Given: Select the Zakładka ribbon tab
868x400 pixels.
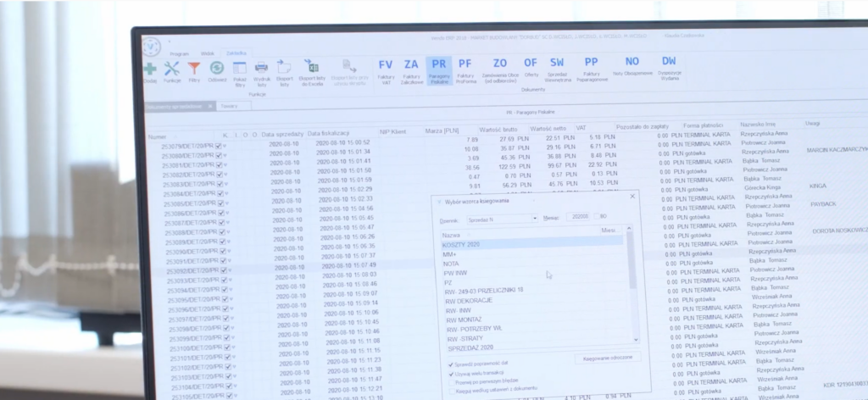Looking at the screenshot, I should click(236, 53).
